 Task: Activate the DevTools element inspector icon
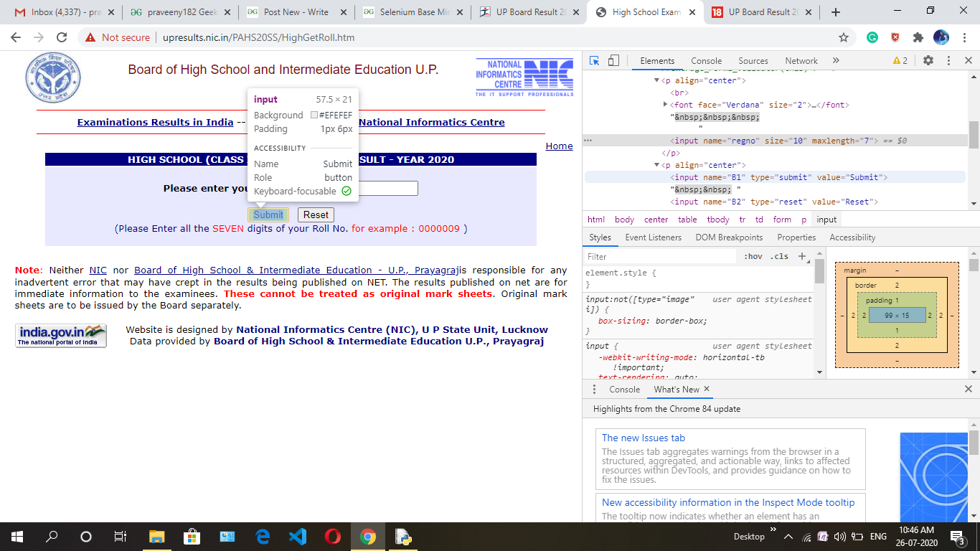(595, 61)
